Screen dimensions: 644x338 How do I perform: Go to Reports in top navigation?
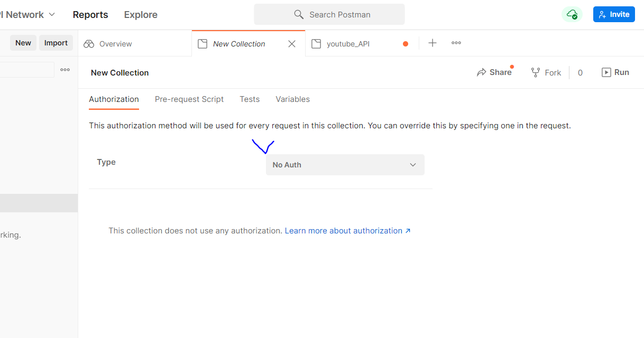[x=90, y=15]
